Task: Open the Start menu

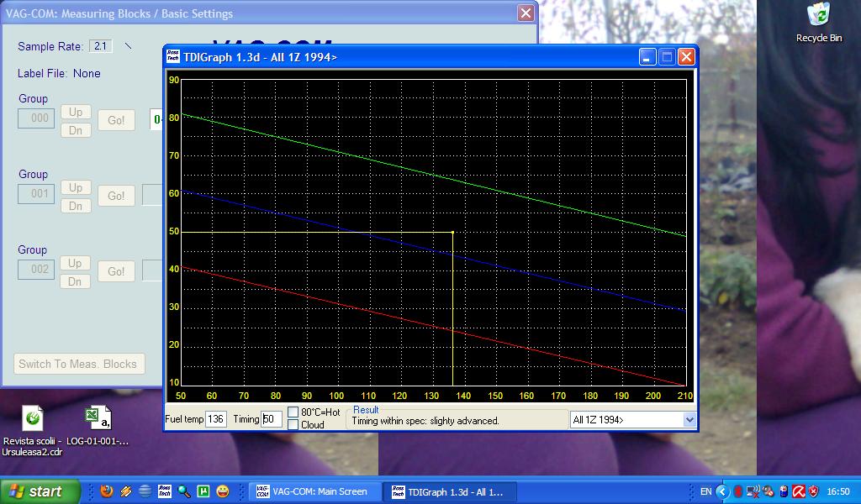Action: [40, 491]
